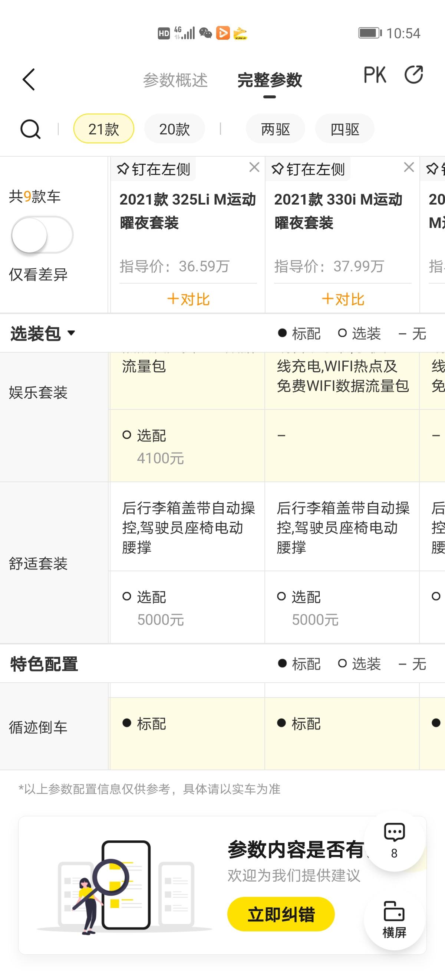The width and height of the screenshot is (445, 980).
Task: Tap 标配 cell for 325Li 循迹倒车
Action: pyautogui.click(x=187, y=733)
